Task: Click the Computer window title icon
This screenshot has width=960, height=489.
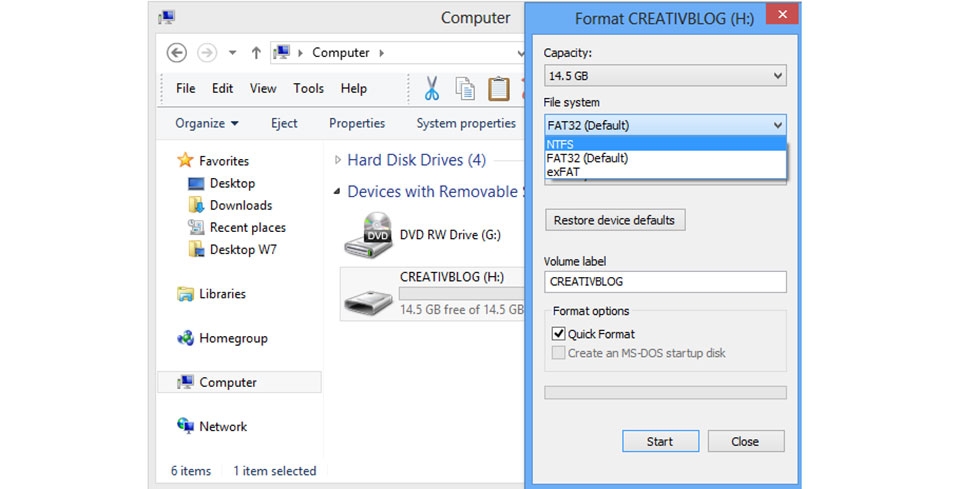Action: 167,18
